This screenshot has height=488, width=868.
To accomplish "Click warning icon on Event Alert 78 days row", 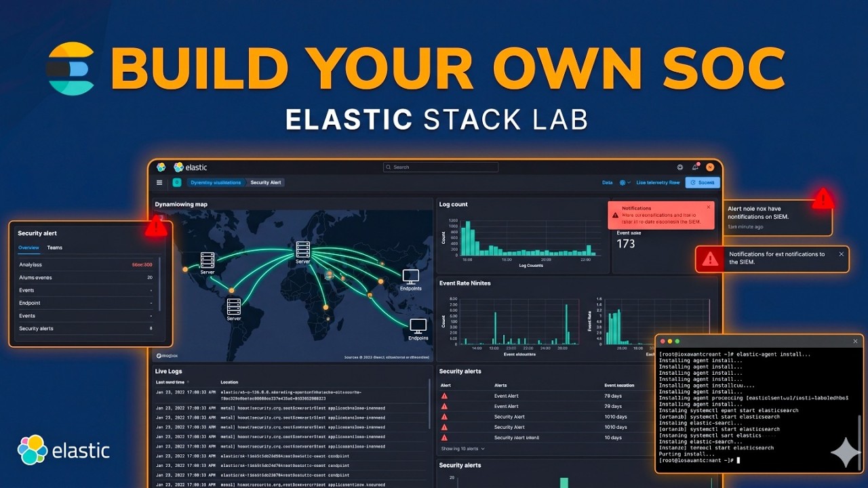I will tap(445, 396).
